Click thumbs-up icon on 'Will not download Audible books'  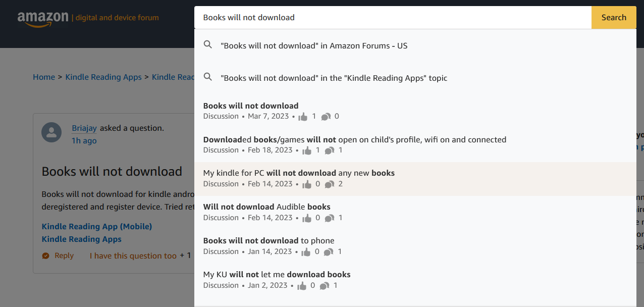click(306, 217)
